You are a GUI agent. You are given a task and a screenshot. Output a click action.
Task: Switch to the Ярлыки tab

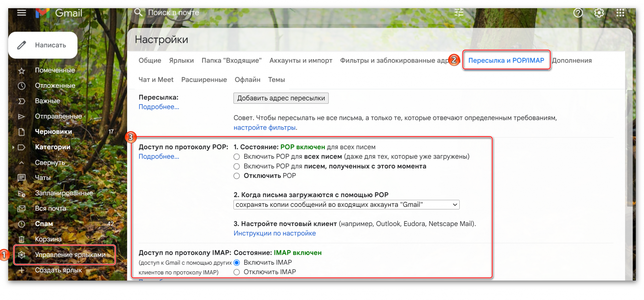(x=181, y=60)
